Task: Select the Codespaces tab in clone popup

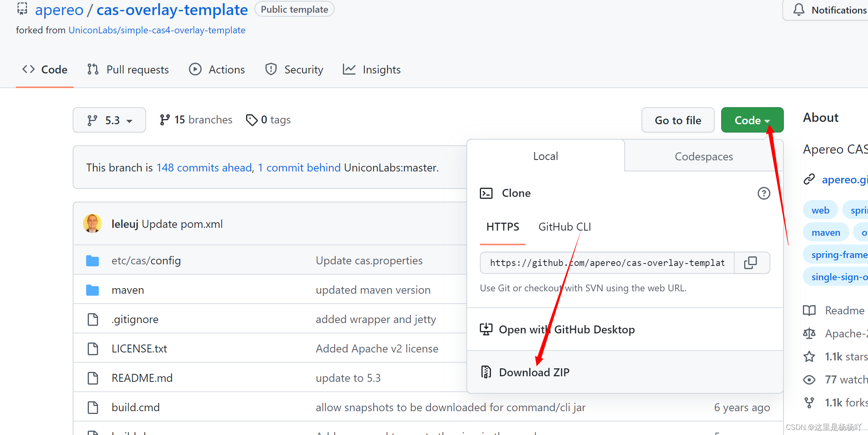Action: (704, 156)
